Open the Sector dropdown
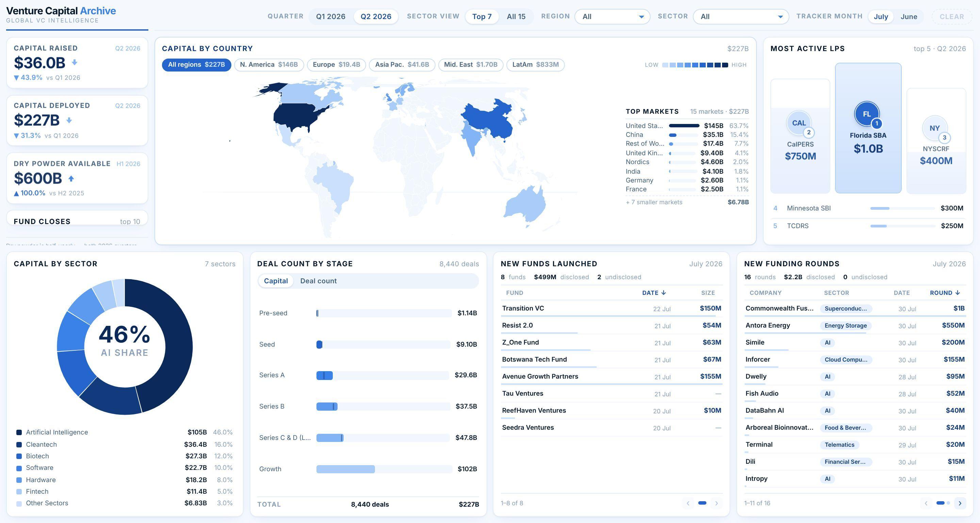The image size is (980, 523). tap(741, 16)
